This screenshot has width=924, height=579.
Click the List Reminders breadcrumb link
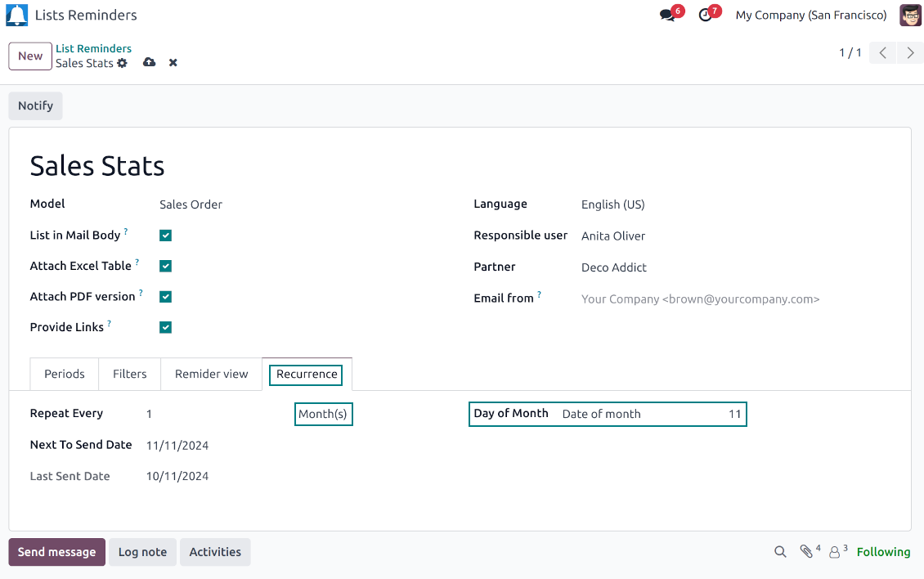pos(93,49)
